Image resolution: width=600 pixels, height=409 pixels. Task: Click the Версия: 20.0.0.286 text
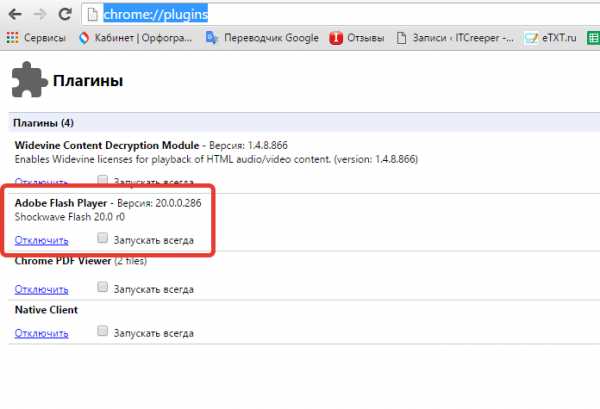159,203
